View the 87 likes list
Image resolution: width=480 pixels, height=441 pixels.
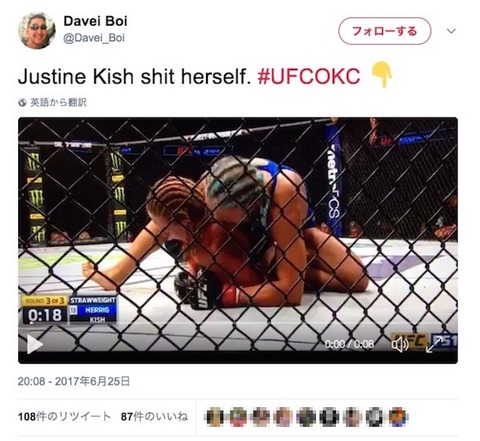(x=154, y=416)
